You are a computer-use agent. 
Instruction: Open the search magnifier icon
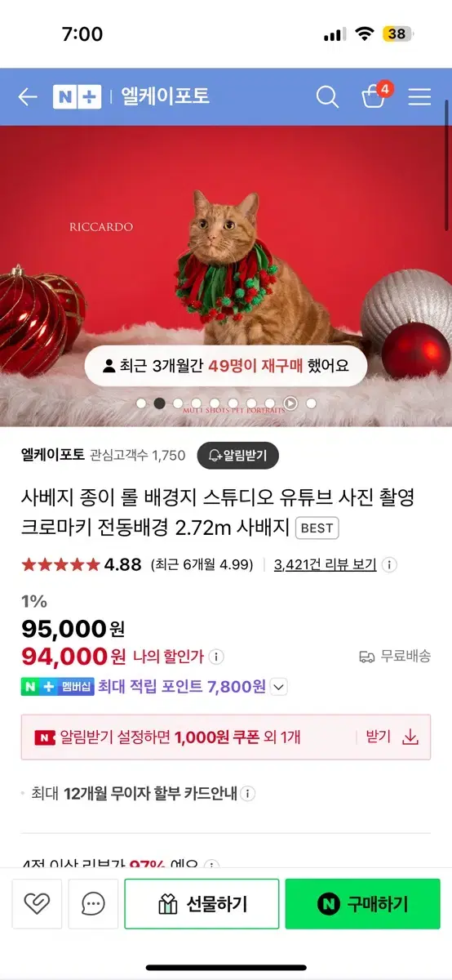[x=327, y=97]
